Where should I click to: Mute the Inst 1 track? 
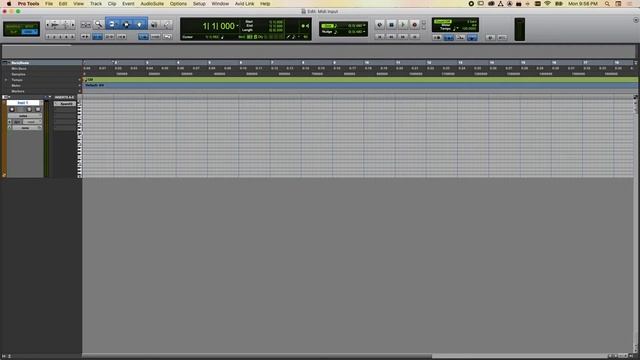pos(38,109)
